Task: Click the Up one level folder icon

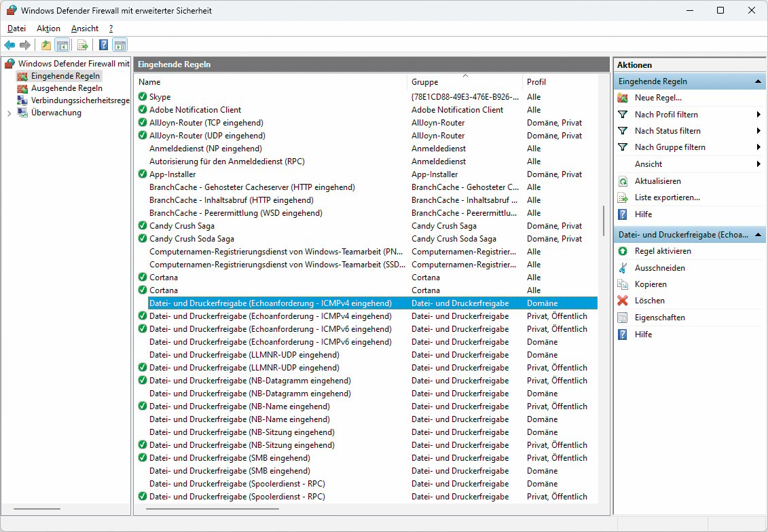Action: [46, 45]
